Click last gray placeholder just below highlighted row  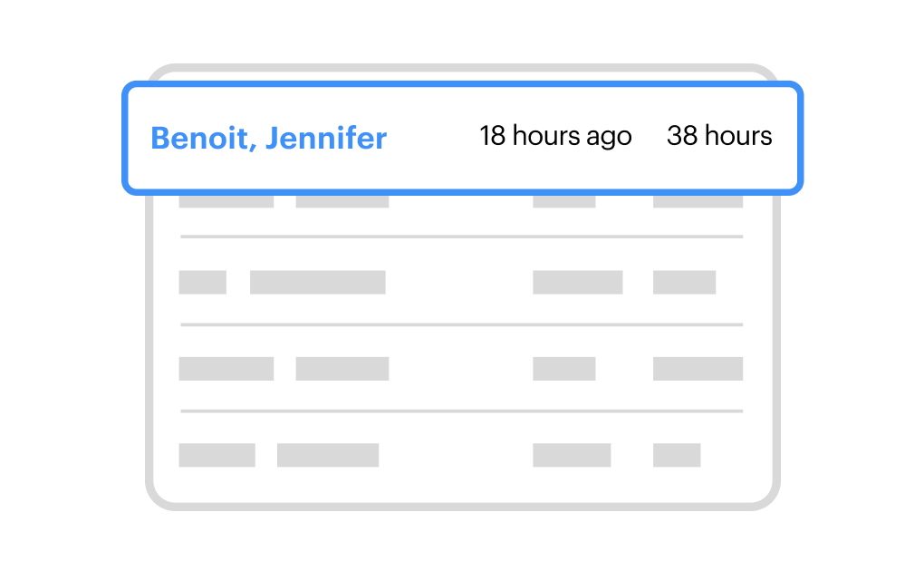point(698,200)
